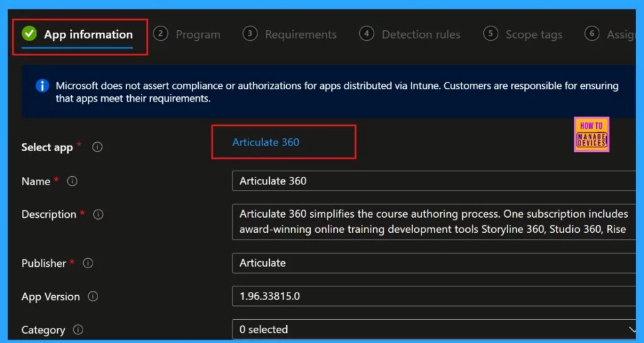Click the Description label text
Image resolution: width=644 pixels, height=343 pixels.
point(49,215)
